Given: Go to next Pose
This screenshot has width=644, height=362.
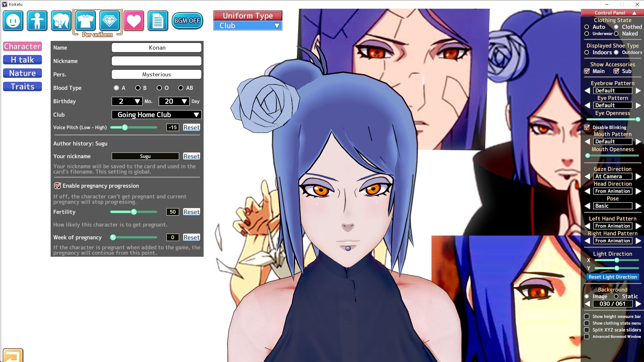Looking at the screenshot, I should [638, 206].
